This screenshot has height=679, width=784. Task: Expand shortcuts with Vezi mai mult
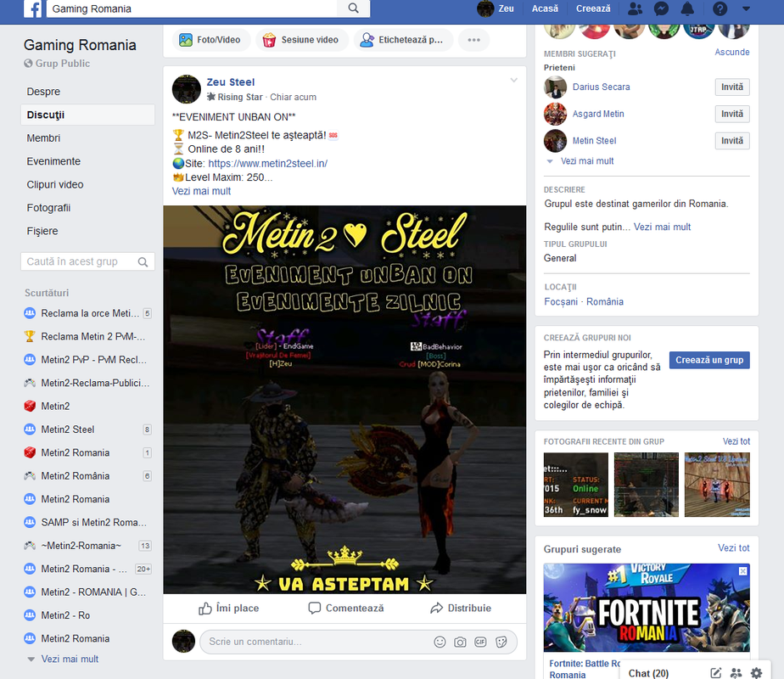pyautogui.click(x=70, y=659)
